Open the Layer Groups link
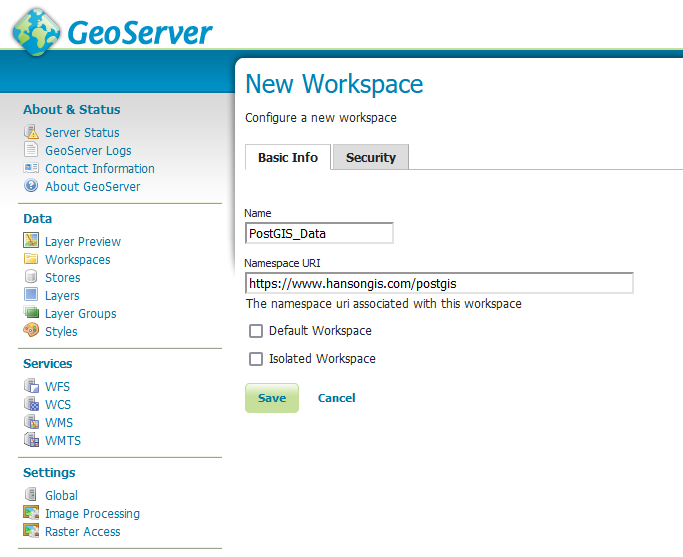Screen dimensions: 683x557 (81, 314)
